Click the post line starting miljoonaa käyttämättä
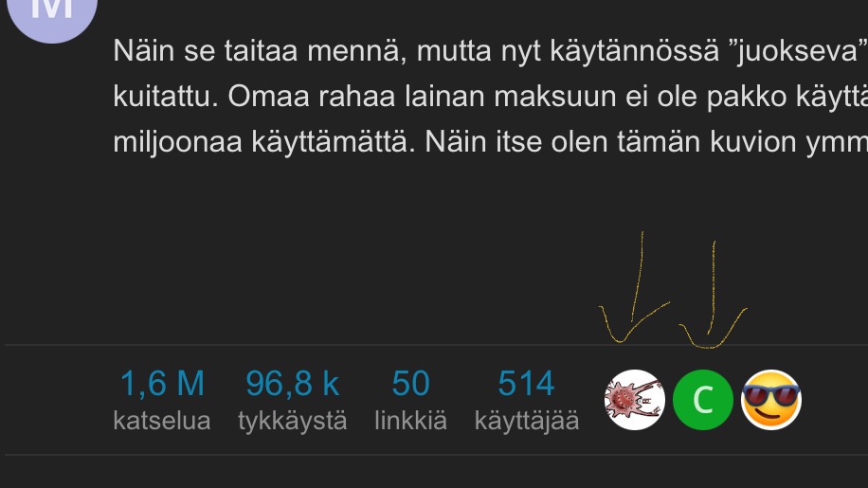 pyautogui.click(x=491, y=142)
